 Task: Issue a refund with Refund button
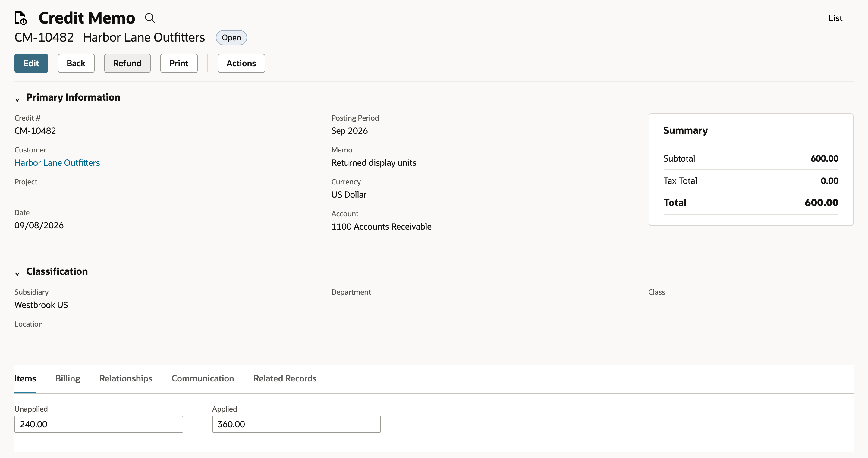click(x=127, y=63)
